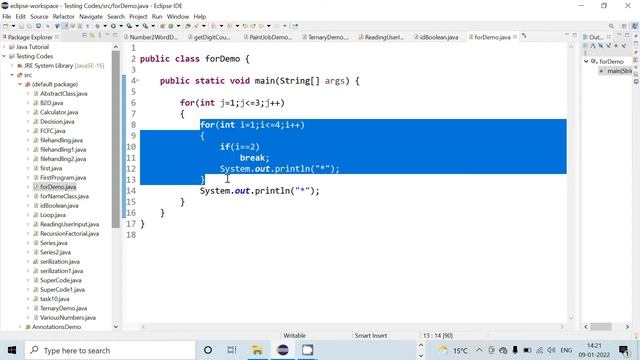Click the Open Type toolbar icon
The image size is (640, 360).
188,26
